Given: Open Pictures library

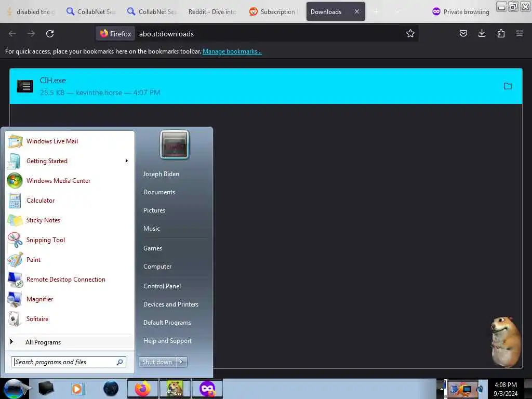Looking at the screenshot, I should (154, 210).
